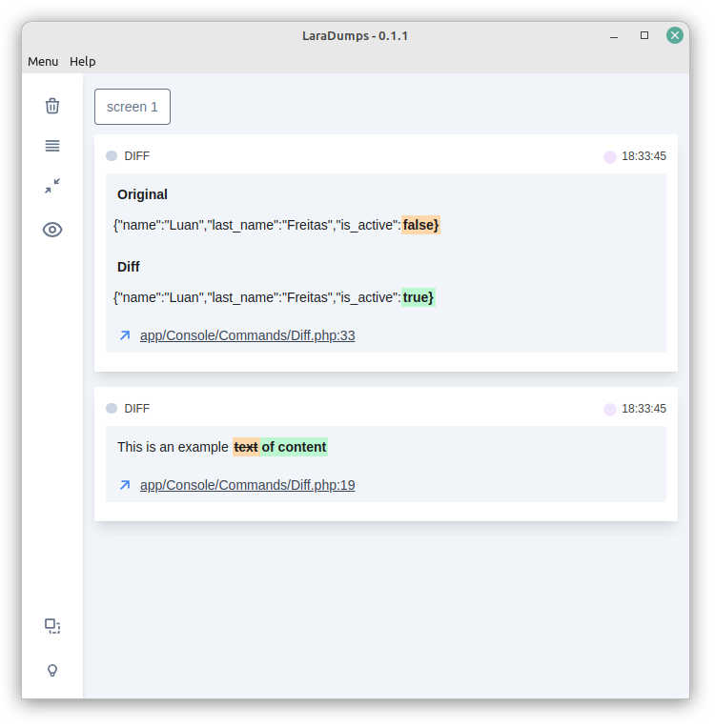
Task: Click the struck-through 'text' word
Action: click(x=246, y=447)
